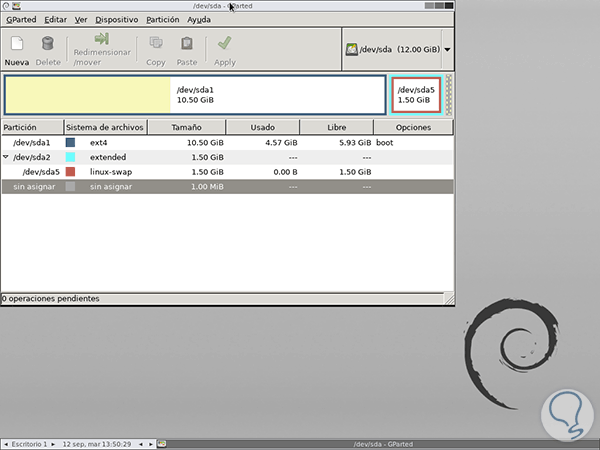This screenshot has width=600, height=450.
Task: Click the Paste partition toolbar icon
Action: click(x=187, y=43)
